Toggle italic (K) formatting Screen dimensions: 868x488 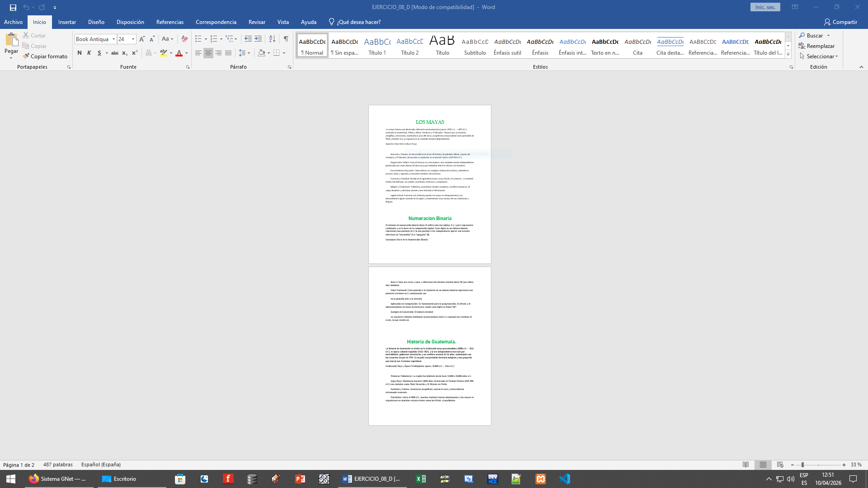pyautogui.click(x=89, y=53)
